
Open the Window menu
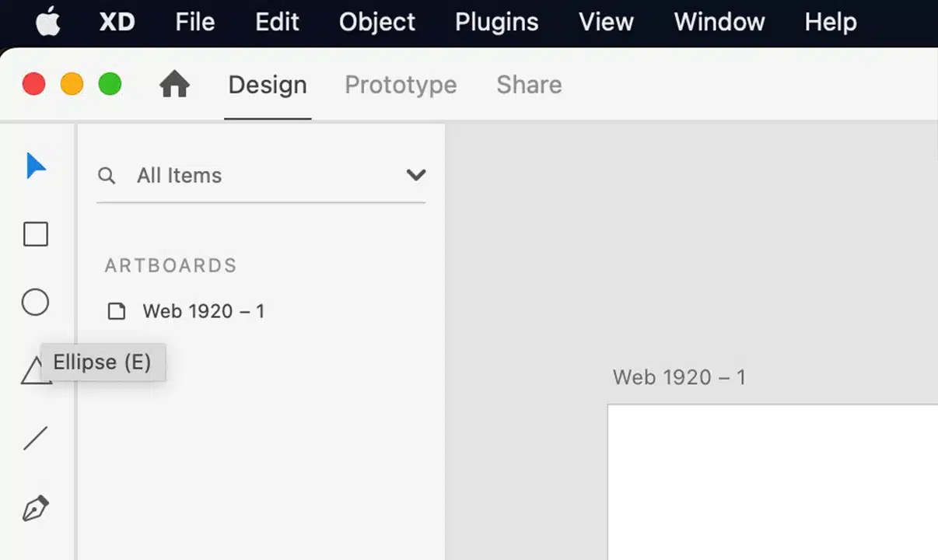[718, 23]
